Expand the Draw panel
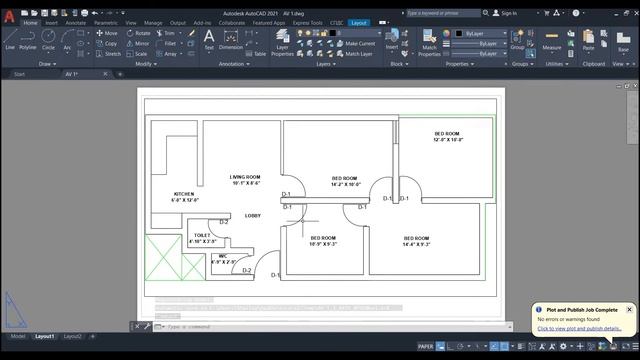Image resolution: width=640 pixels, height=360 pixels. pyautogui.click(x=47, y=64)
